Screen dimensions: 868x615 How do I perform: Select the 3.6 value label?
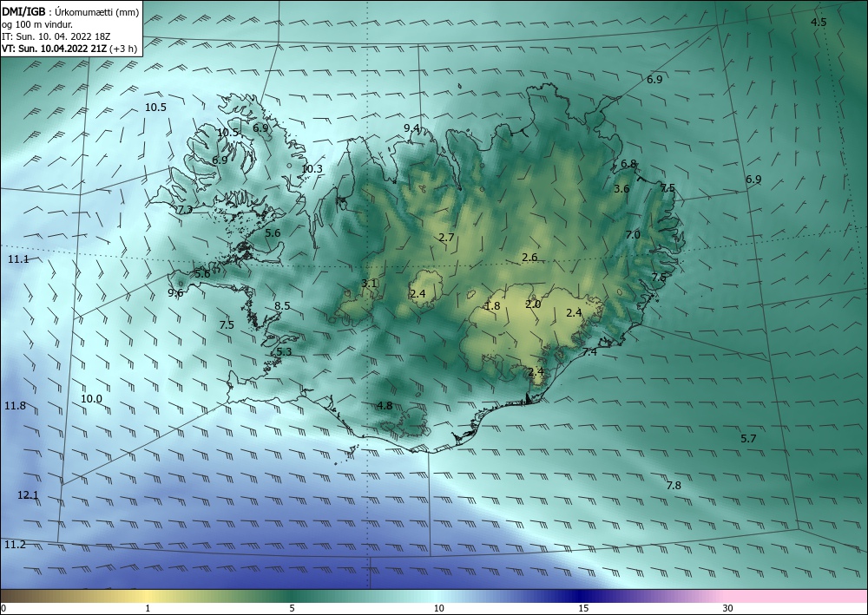621,188
